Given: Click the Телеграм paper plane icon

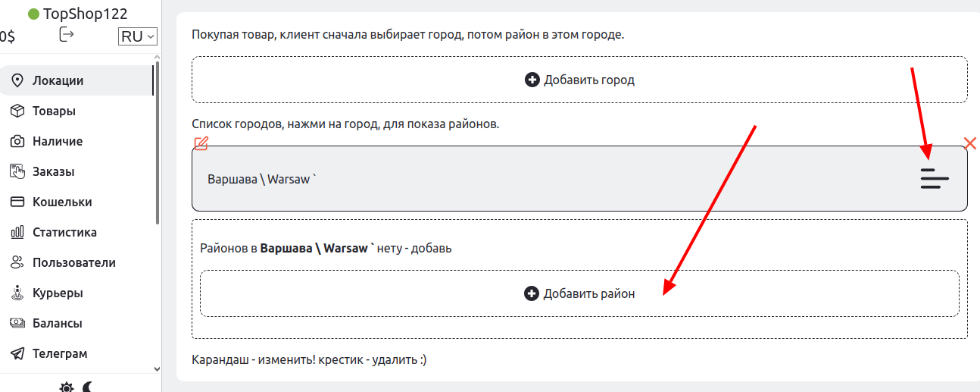Looking at the screenshot, I should [x=17, y=354].
